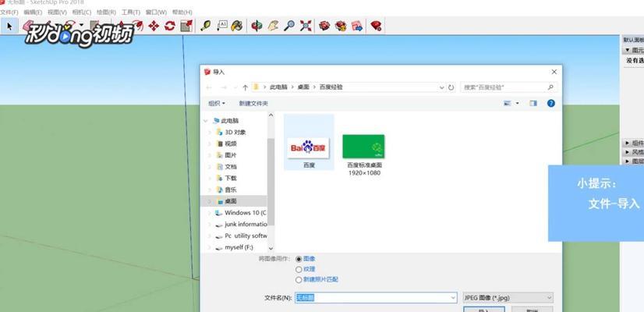Collapse the 此电脑 tree node
The width and height of the screenshot is (644, 312).
tap(206, 121)
